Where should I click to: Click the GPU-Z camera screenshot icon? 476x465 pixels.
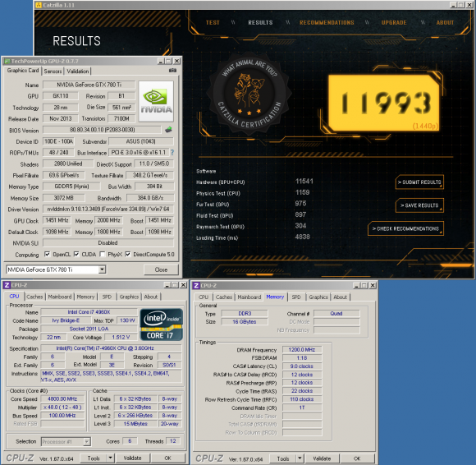click(172, 71)
